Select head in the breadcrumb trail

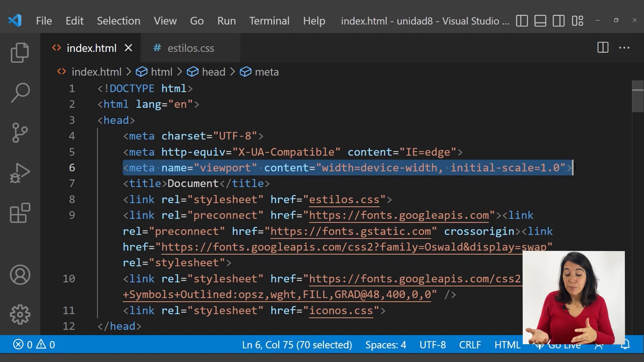point(214,72)
